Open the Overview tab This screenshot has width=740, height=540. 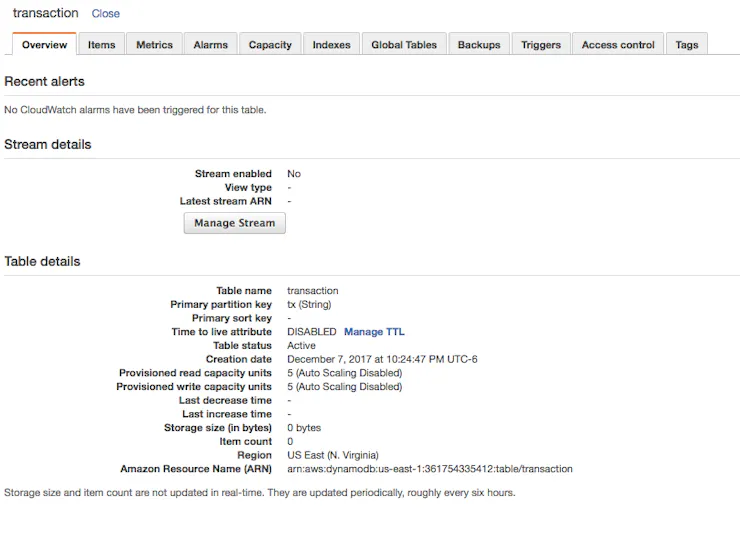[44, 44]
